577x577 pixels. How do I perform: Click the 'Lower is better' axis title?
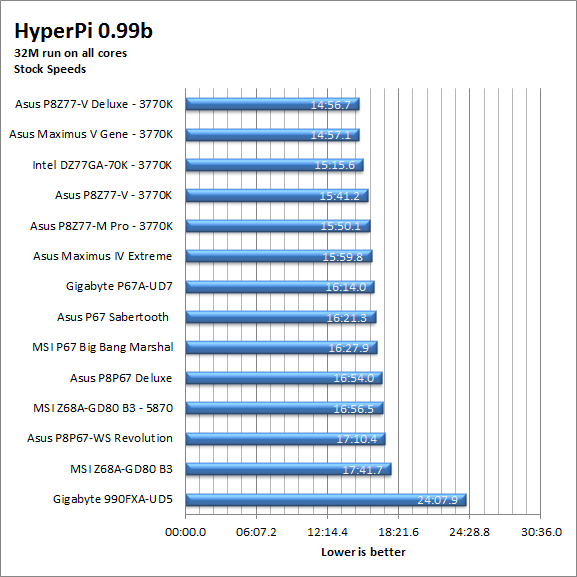(363, 552)
